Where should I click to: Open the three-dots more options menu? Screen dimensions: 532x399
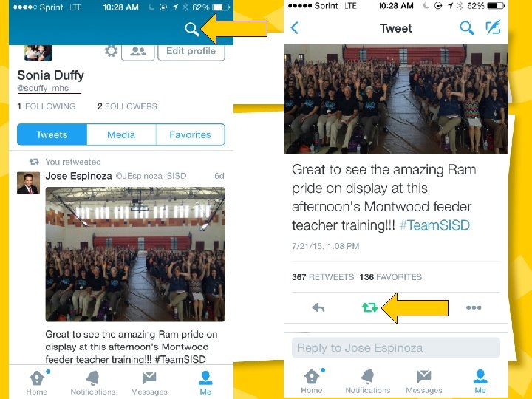(x=474, y=307)
